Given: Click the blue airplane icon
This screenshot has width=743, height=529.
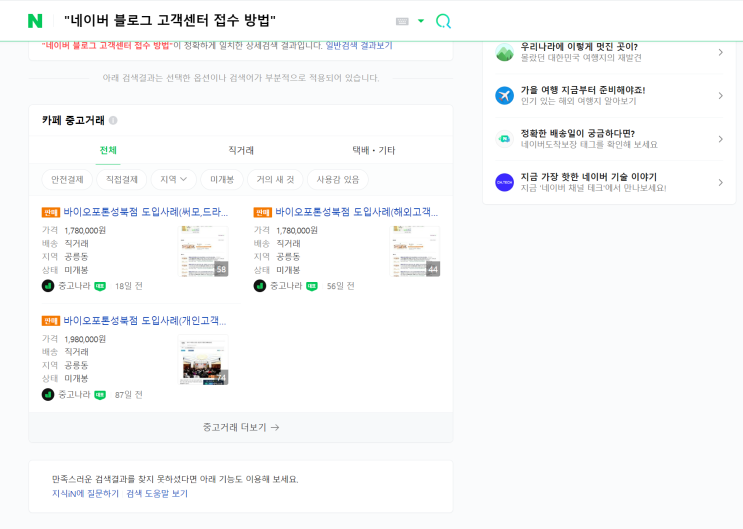Looking at the screenshot, I should point(505,95).
